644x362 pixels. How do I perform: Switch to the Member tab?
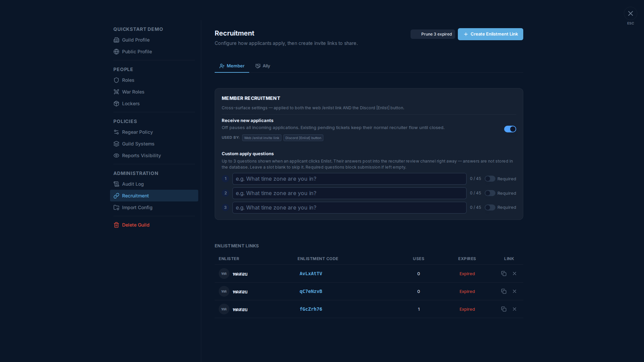coord(232,66)
